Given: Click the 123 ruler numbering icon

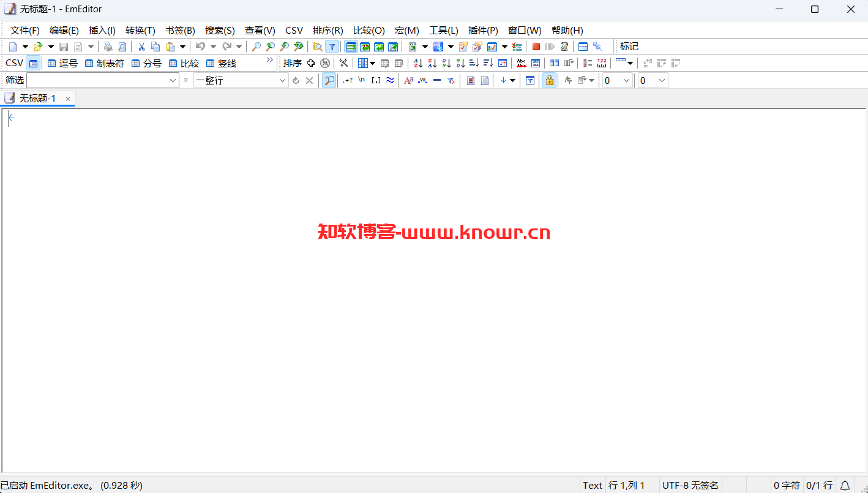Looking at the screenshot, I should (602, 63).
